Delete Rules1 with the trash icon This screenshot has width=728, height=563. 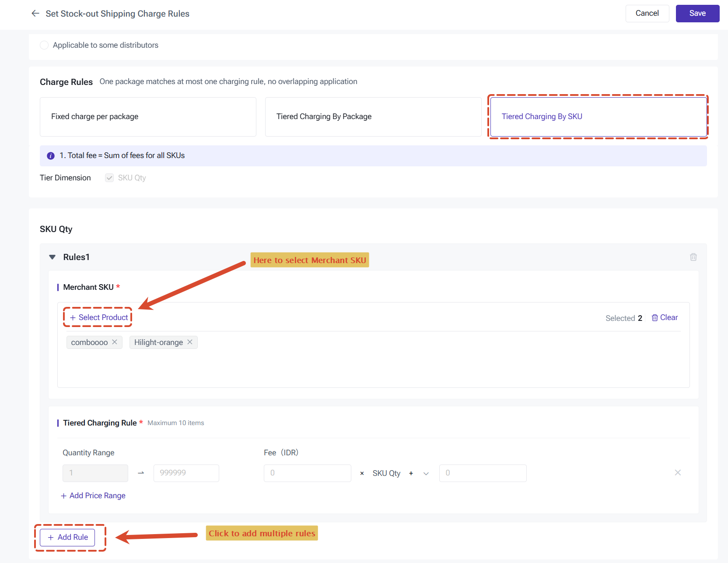(693, 257)
